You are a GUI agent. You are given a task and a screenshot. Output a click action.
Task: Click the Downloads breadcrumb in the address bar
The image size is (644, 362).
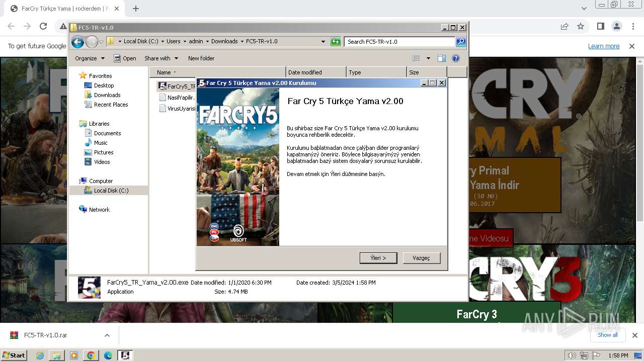[x=224, y=42]
